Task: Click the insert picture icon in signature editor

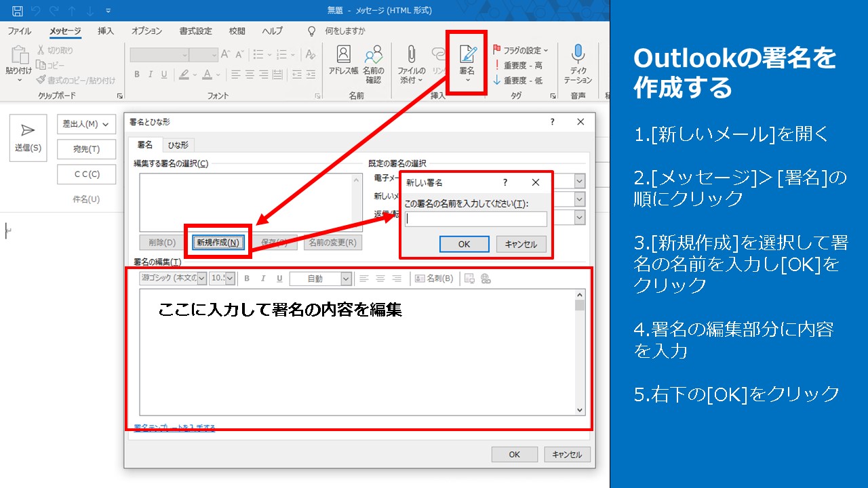Action: point(469,279)
